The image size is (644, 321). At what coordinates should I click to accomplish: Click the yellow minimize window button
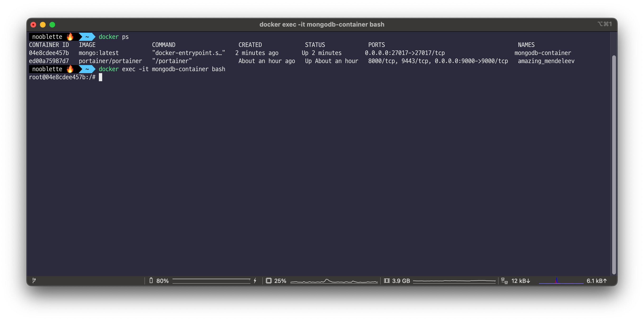[43, 25]
